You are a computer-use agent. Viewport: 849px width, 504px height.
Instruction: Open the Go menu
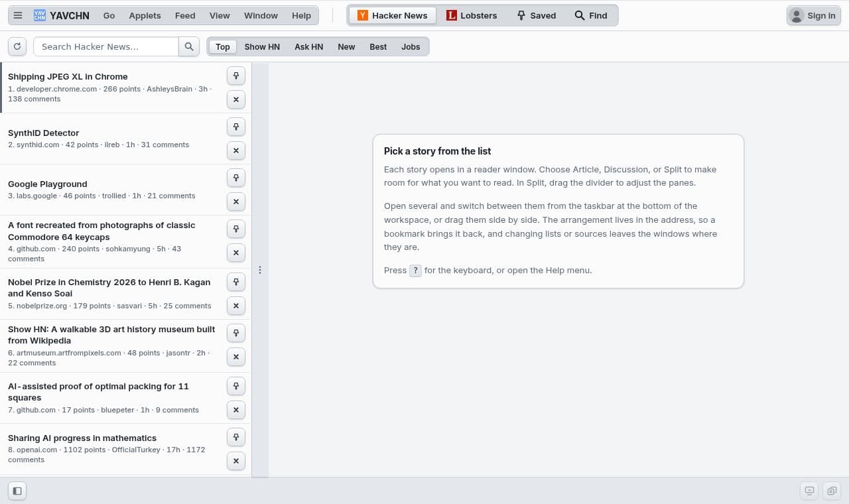tap(109, 15)
